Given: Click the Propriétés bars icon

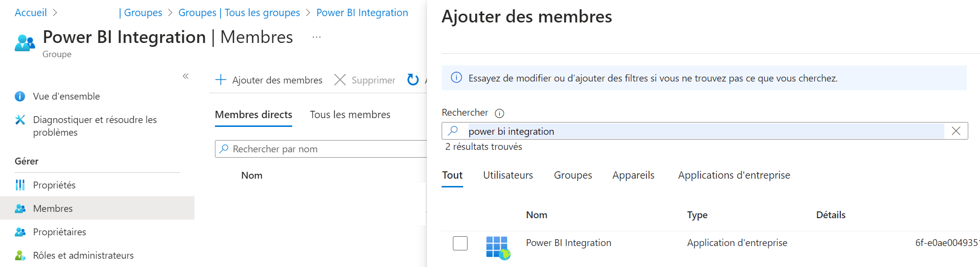Looking at the screenshot, I should [20, 185].
